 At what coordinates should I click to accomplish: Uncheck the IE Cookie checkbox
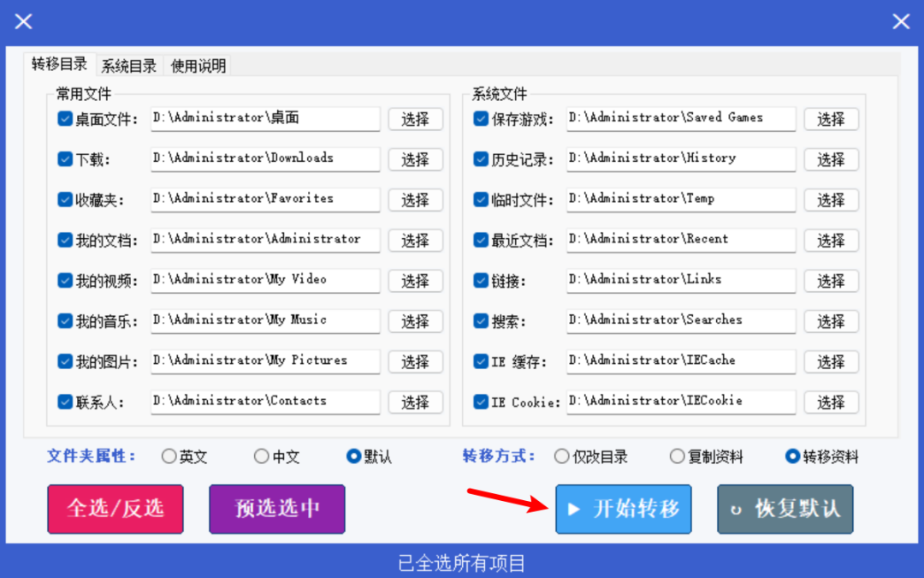pos(481,402)
